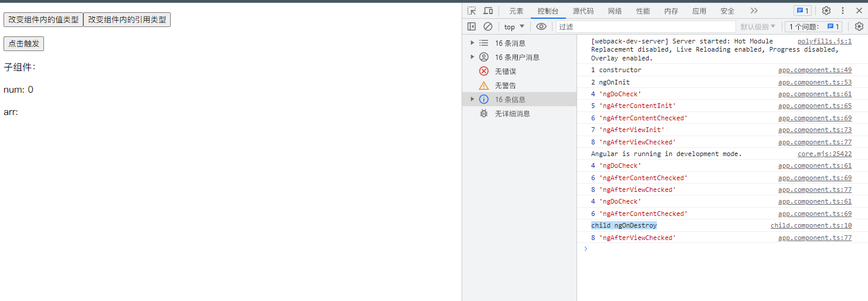Viewport: 868px width, 301px height.
Task: Switch to the 网络 tab
Action: tap(615, 11)
